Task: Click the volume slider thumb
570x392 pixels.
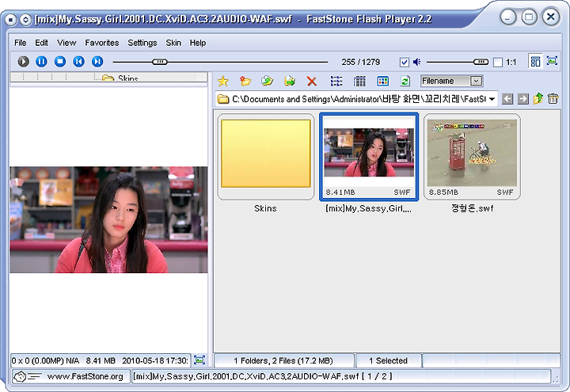Action: [481, 62]
